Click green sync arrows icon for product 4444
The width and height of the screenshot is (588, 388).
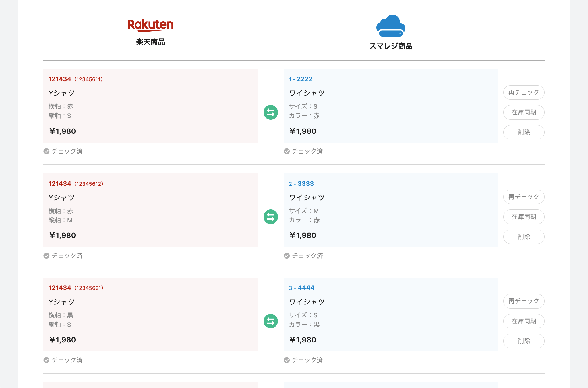(270, 321)
